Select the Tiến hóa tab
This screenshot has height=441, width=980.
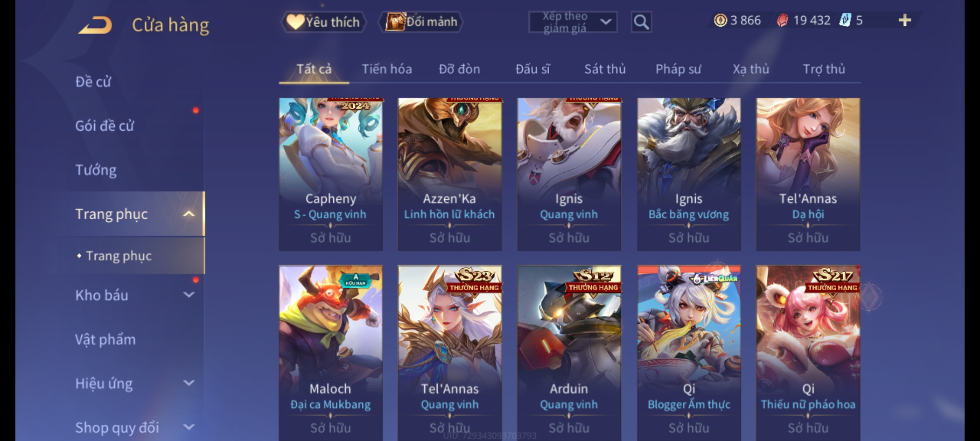pyautogui.click(x=387, y=69)
